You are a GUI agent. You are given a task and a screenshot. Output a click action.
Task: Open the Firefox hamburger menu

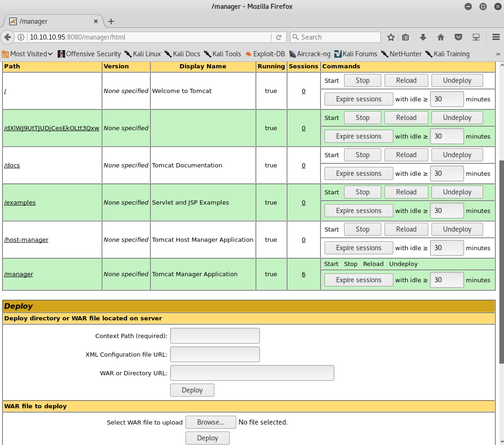click(496, 37)
